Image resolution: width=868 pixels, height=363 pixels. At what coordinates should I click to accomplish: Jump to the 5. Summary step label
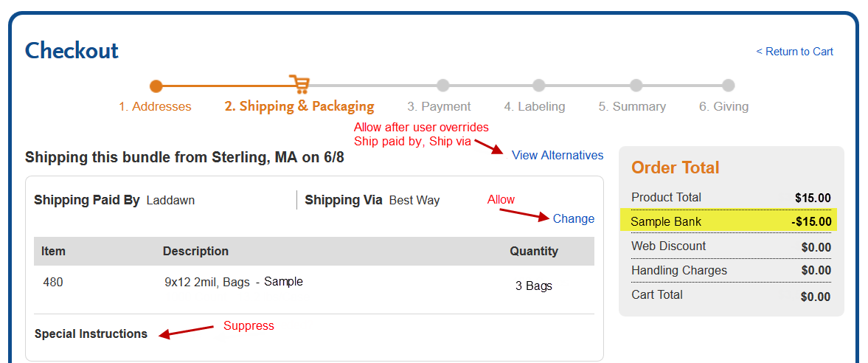pos(632,106)
